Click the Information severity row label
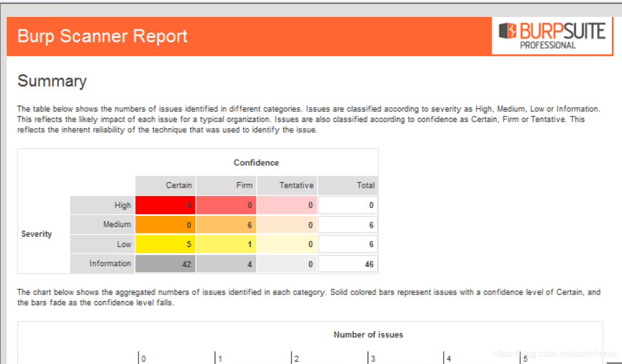 point(102,263)
